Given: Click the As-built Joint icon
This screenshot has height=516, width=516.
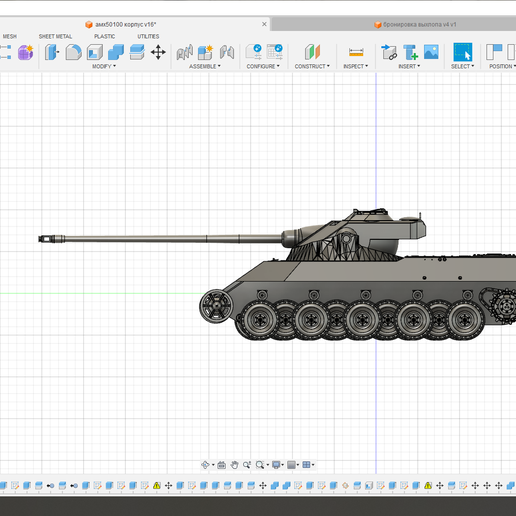Looking at the screenshot, I should click(227, 52).
